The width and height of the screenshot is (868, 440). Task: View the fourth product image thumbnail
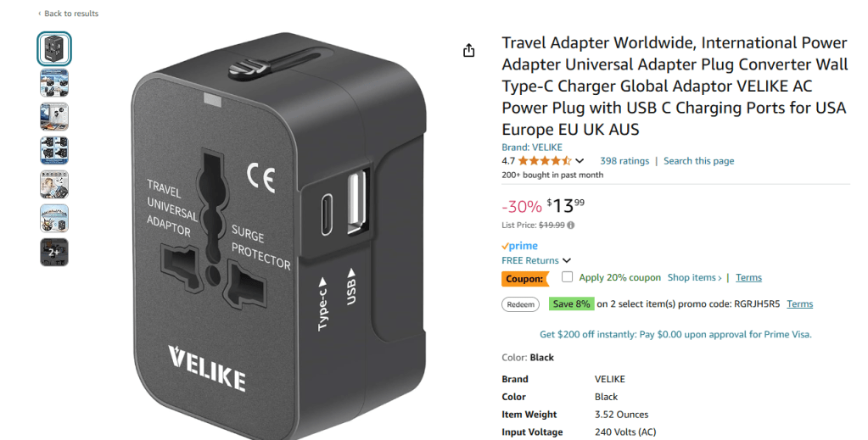pos(54,151)
